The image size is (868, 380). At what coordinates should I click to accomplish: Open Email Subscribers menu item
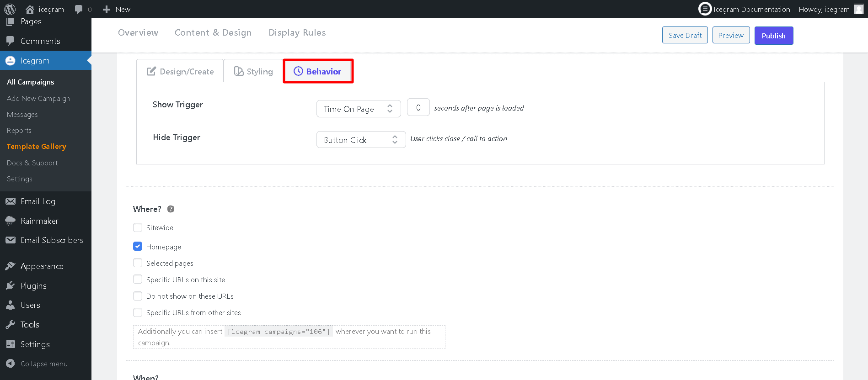pos(52,240)
